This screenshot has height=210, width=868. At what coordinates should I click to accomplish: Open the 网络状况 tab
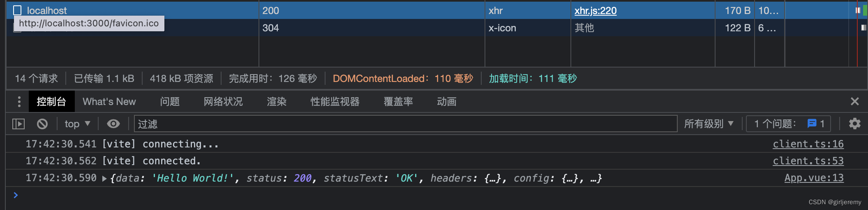[x=223, y=101]
